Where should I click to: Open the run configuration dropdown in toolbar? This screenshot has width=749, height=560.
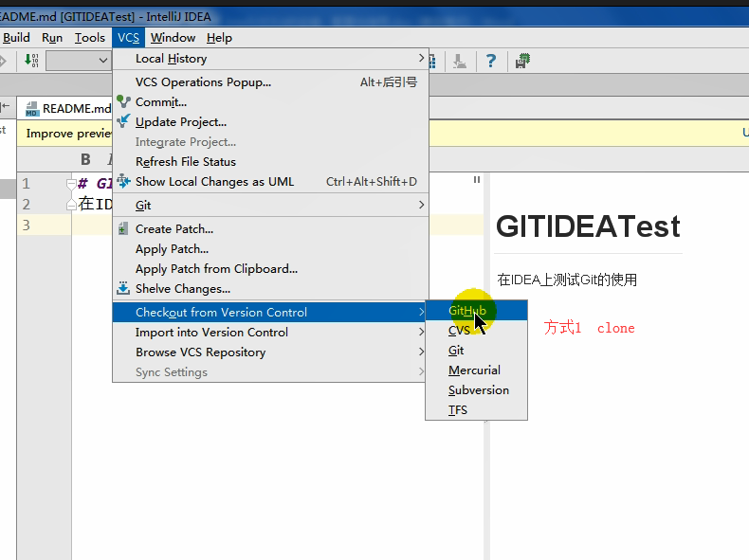click(79, 61)
